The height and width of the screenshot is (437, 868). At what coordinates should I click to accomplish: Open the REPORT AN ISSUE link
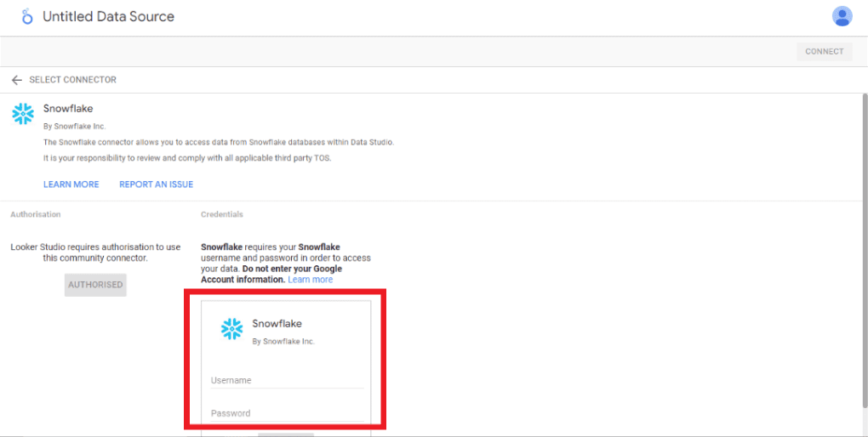coord(156,184)
